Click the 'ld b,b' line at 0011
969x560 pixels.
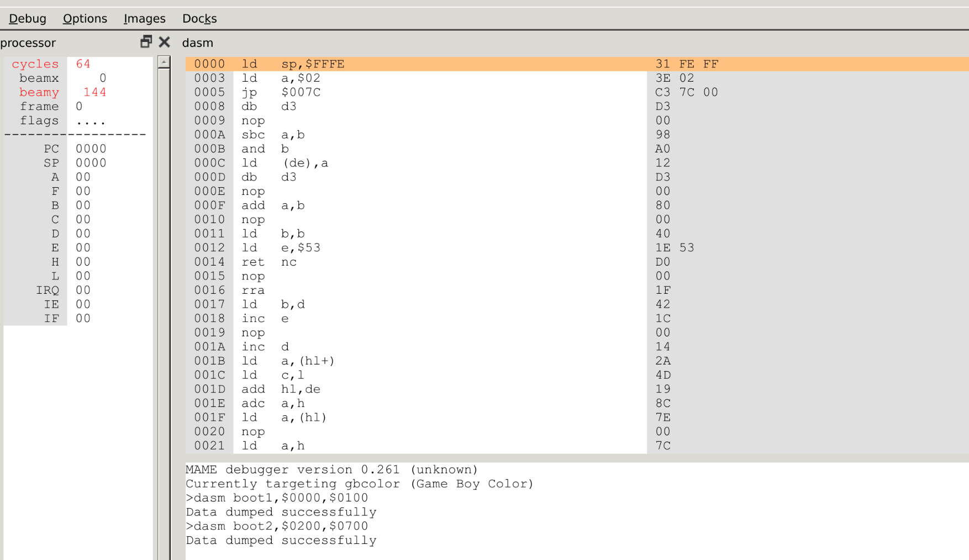(x=577, y=234)
